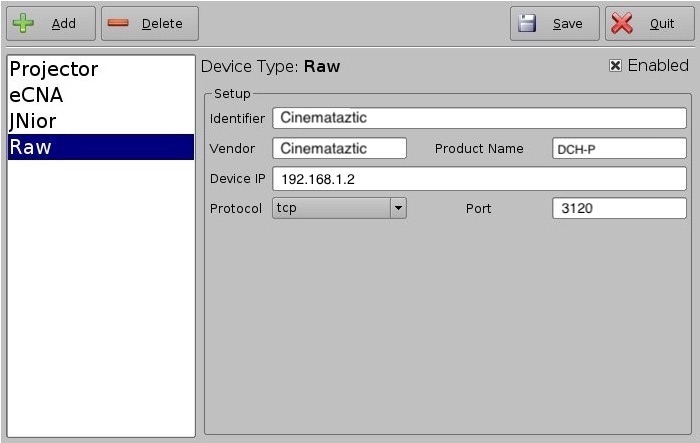
Task: Click the Vendor label text
Action: 232,148
